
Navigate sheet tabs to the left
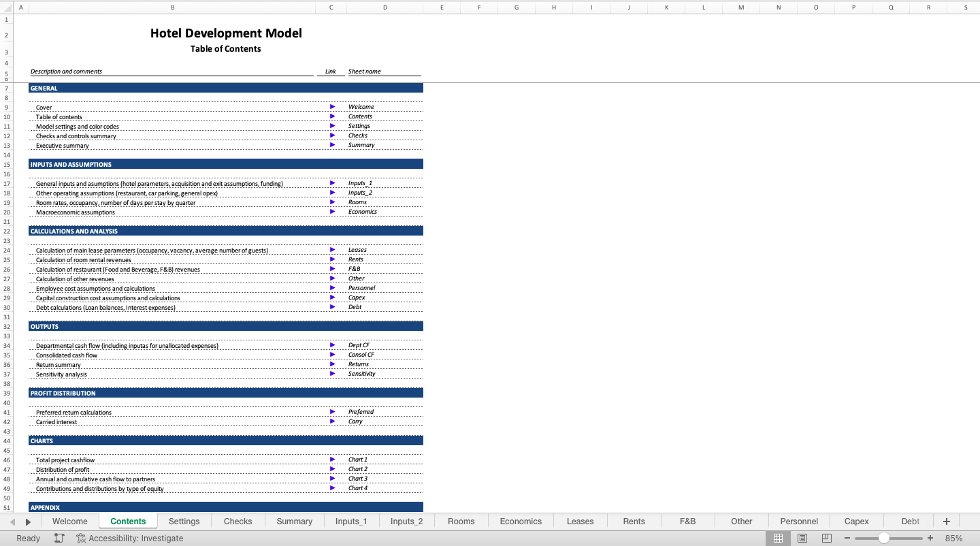pyautogui.click(x=12, y=522)
